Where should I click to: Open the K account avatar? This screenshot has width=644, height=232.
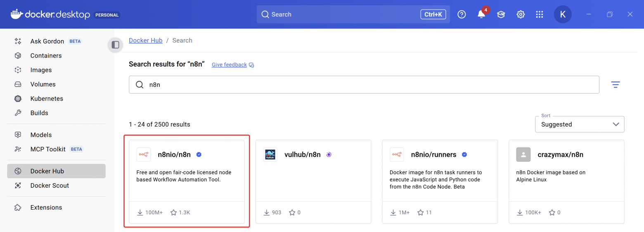563,14
